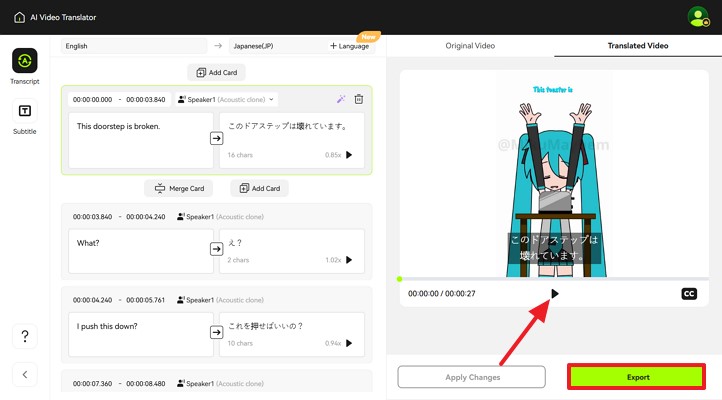Play the video preview

click(555, 293)
